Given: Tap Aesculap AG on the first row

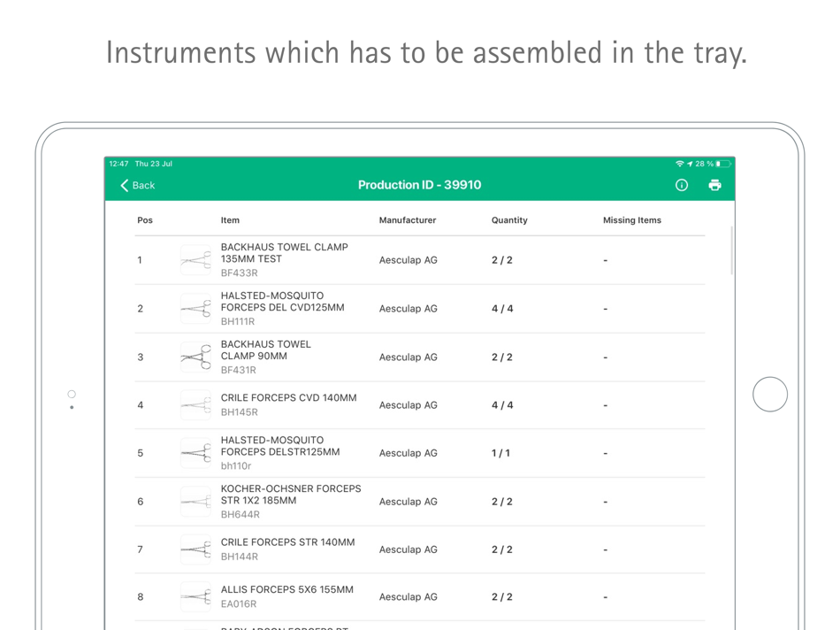Looking at the screenshot, I should [x=409, y=259].
